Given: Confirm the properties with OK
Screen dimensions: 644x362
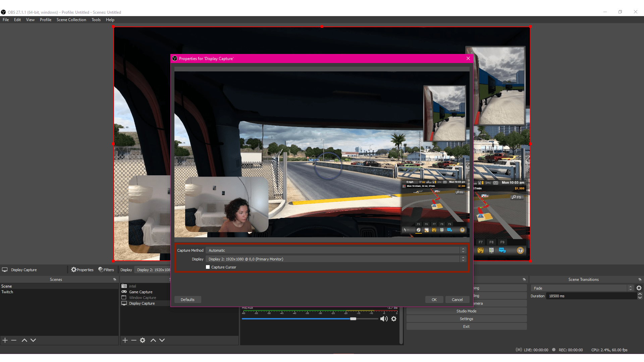Looking at the screenshot, I should tap(434, 299).
